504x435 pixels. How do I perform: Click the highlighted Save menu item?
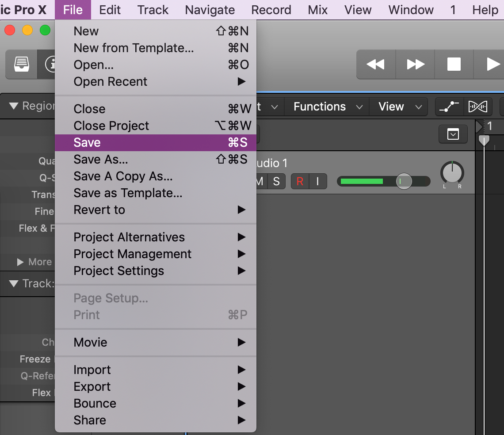156,142
